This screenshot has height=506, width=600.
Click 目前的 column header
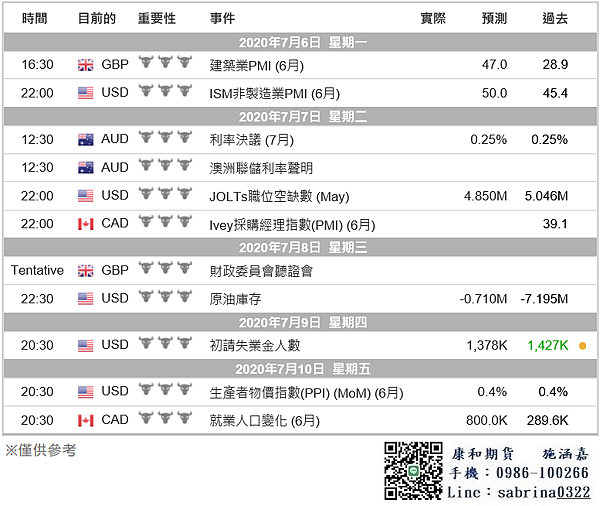97,18
